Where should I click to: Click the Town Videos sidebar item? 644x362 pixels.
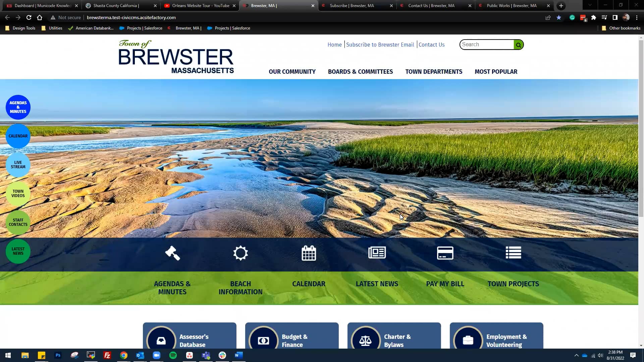click(x=18, y=193)
